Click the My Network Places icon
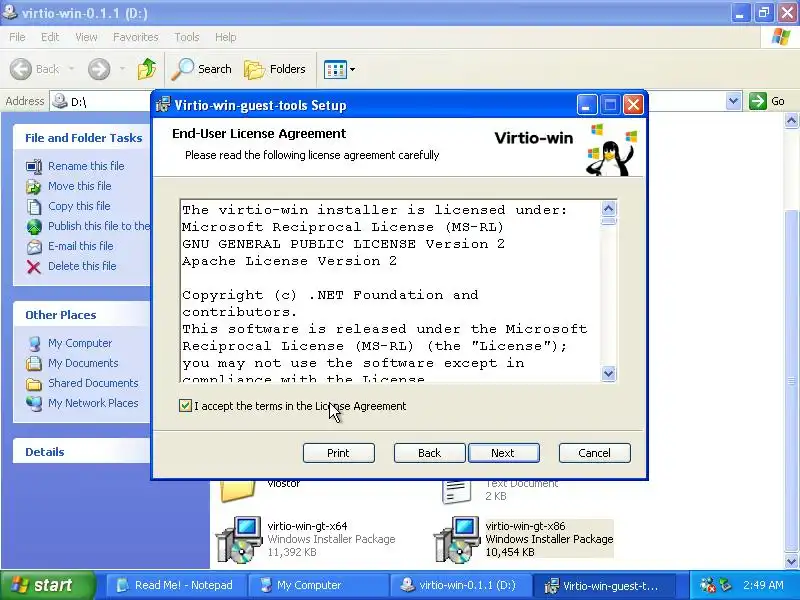Image resolution: width=800 pixels, height=600 pixels. click(x=34, y=404)
